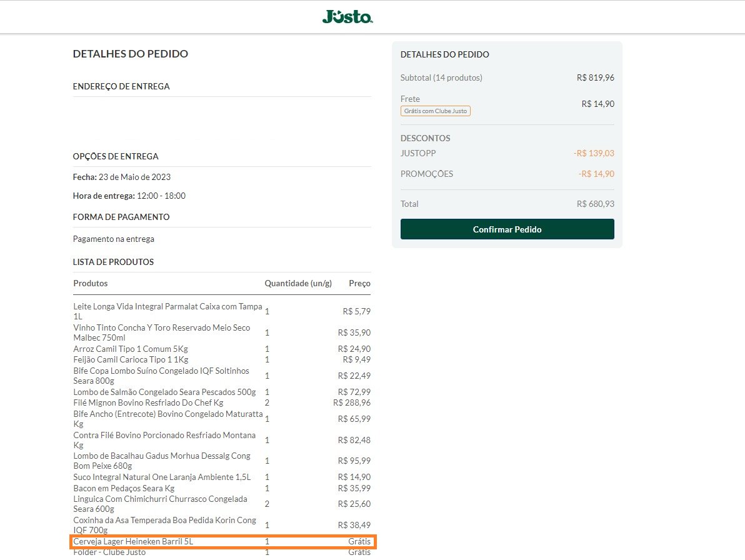Click the Quantidade (un/g) column header

298,283
